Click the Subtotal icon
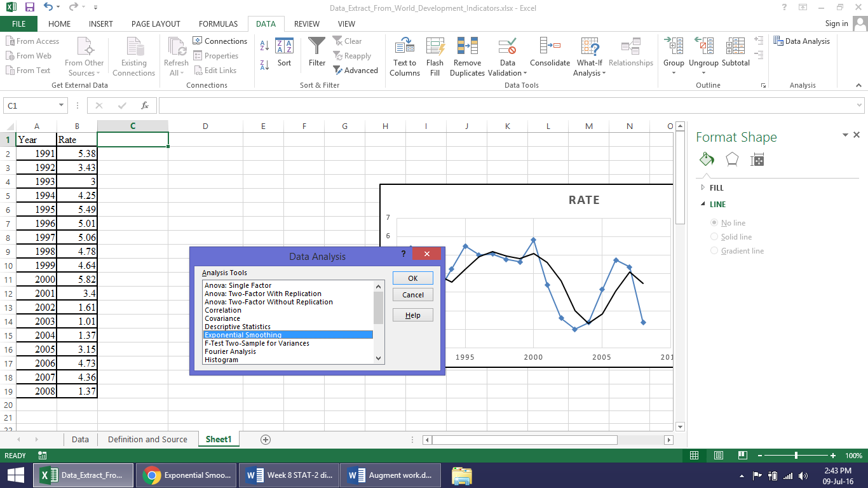 tap(735, 47)
